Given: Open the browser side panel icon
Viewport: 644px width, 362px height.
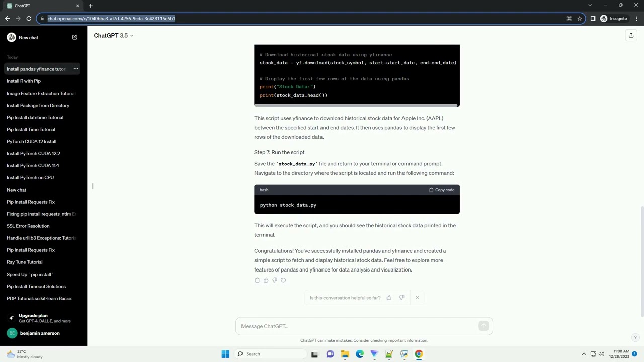Looking at the screenshot, I should coord(593,19).
